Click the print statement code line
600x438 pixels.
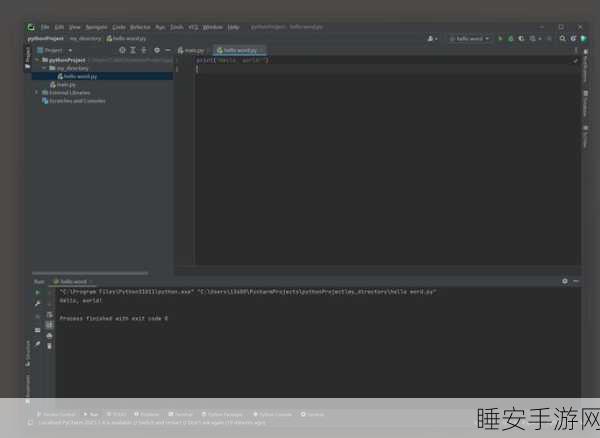coord(233,60)
